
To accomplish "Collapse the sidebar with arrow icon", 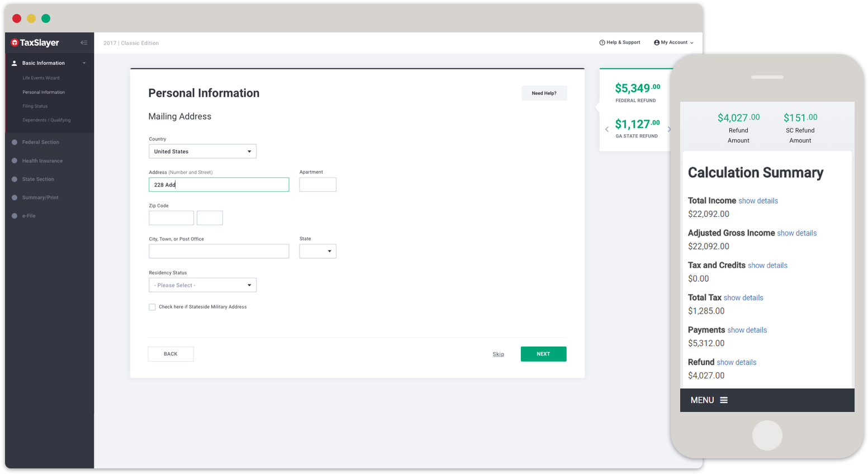I will coord(84,42).
